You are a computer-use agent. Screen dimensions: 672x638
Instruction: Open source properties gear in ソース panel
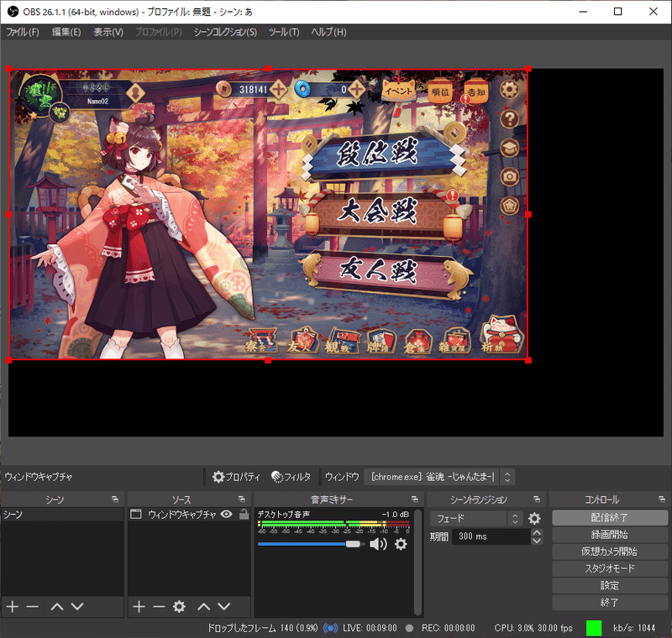tap(179, 606)
